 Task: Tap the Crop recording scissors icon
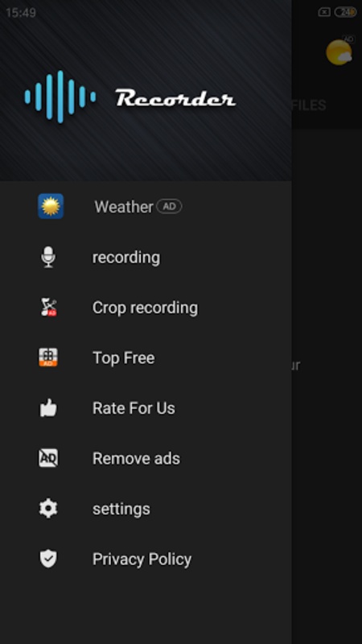point(48,308)
